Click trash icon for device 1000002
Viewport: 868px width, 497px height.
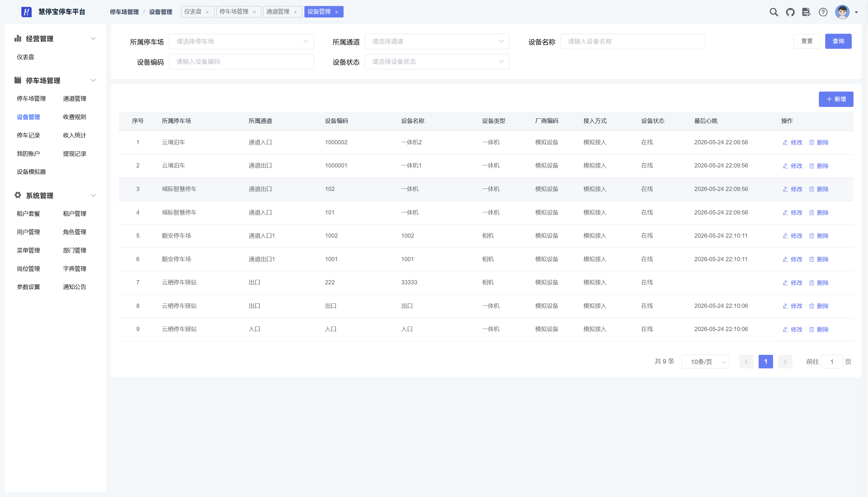[x=811, y=143]
